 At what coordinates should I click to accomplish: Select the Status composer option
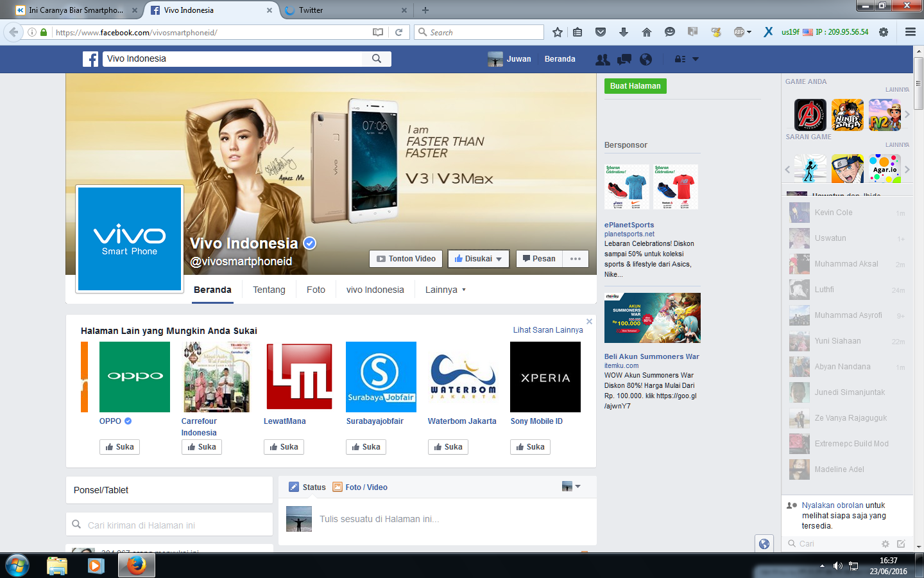click(x=307, y=487)
